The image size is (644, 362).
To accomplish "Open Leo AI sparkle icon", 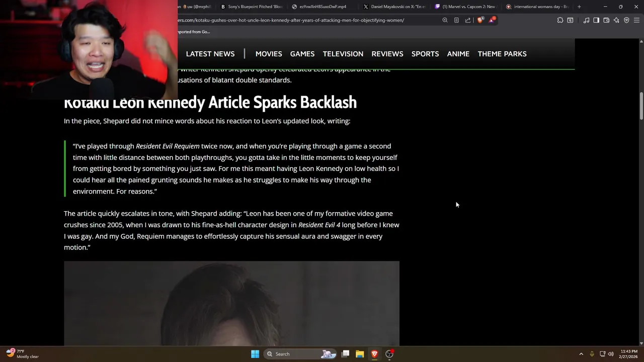I will (x=616, y=20).
